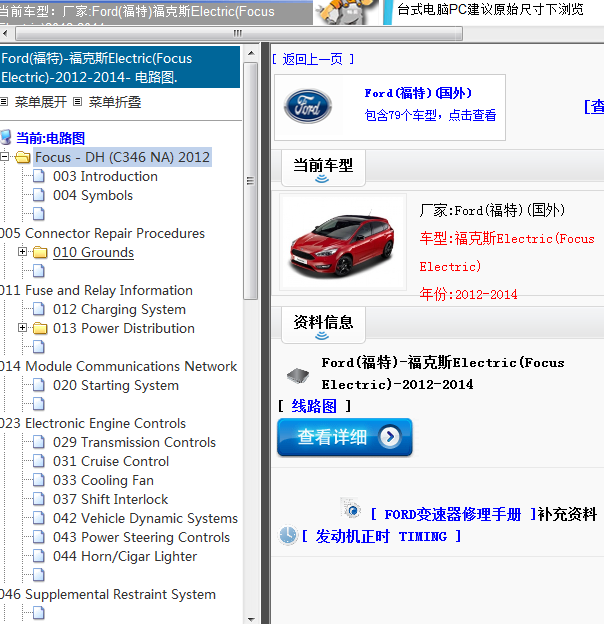
Task: Open 029 Transmission Controls
Action: [x=134, y=442]
